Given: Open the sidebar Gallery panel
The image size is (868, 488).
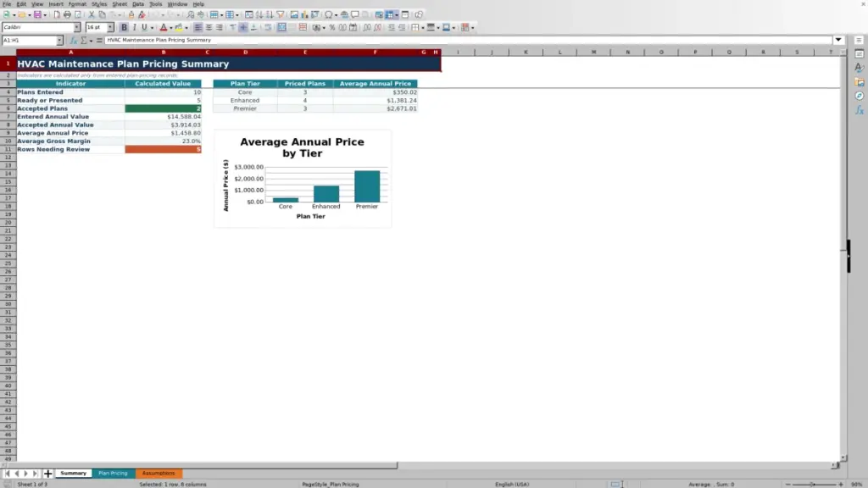Looking at the screenshot, I should click(x=860, y=82).
